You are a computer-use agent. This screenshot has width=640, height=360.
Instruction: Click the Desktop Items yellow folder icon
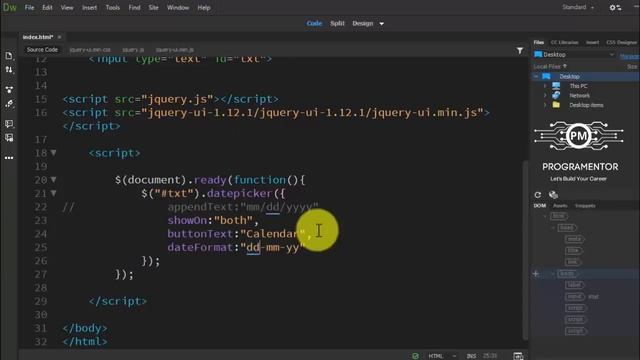point(556,105)
